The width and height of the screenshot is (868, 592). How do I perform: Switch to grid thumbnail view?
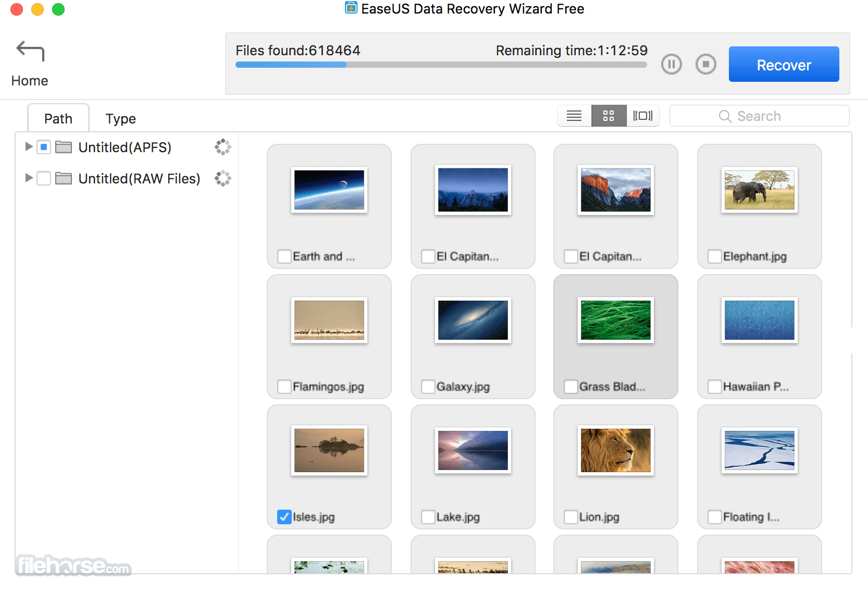(609, 116)
